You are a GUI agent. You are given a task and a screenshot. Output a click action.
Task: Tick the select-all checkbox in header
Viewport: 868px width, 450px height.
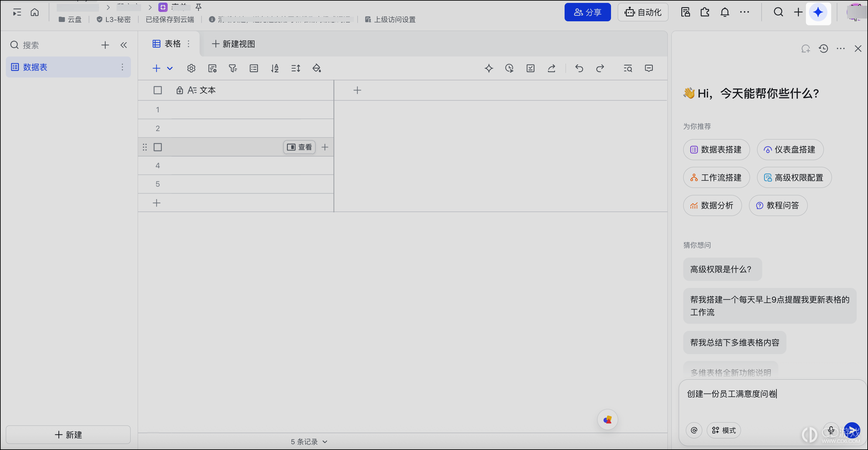click(x=157, y=90)
